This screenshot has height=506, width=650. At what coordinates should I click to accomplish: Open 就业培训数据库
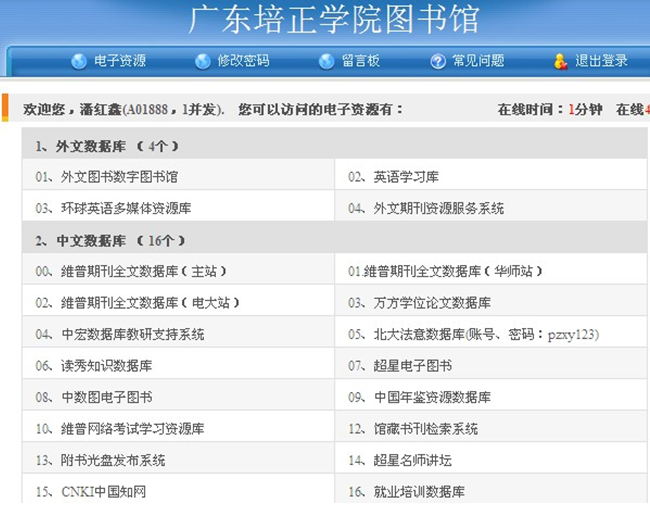tap(419, 491)
